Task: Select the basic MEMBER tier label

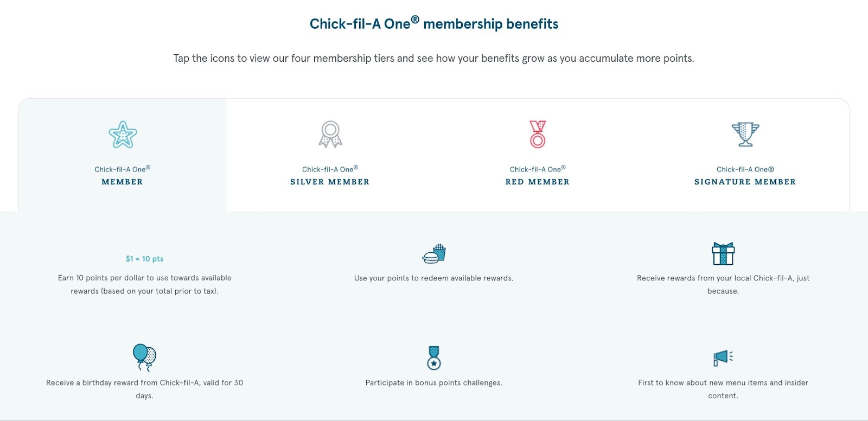Action: pos(123,182)
